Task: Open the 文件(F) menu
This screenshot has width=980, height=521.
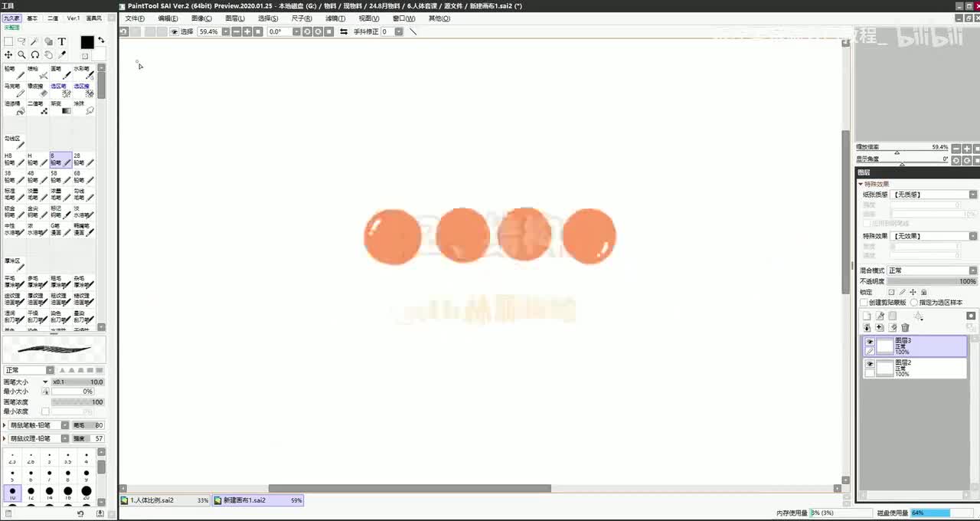Action: (x=135, y=18)
